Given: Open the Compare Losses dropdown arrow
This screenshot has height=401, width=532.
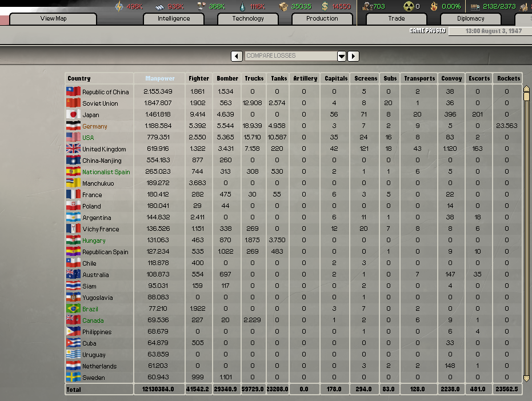Looking at the screenshot, I should pyautogui.click(x=342, y=56).
